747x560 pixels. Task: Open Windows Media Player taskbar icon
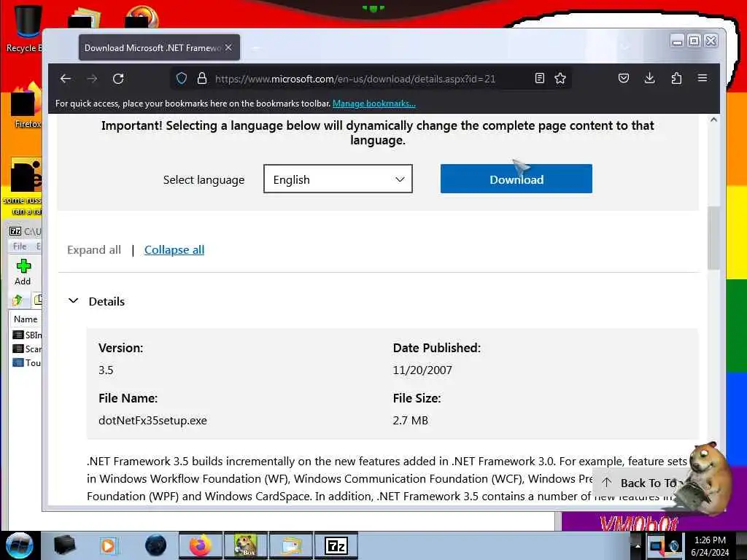coord(108,545)
